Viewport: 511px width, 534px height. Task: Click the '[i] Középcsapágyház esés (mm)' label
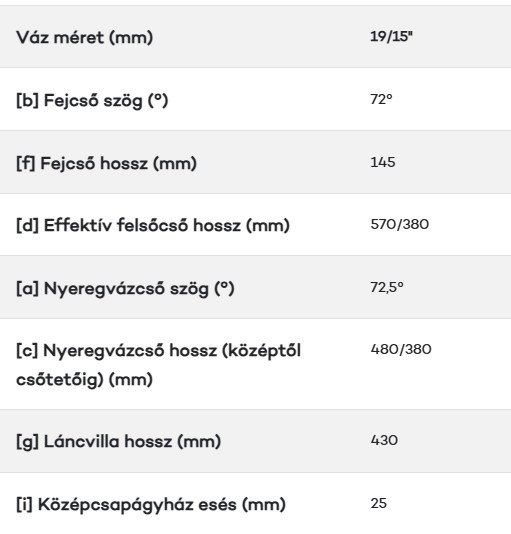tap(151, 504)
